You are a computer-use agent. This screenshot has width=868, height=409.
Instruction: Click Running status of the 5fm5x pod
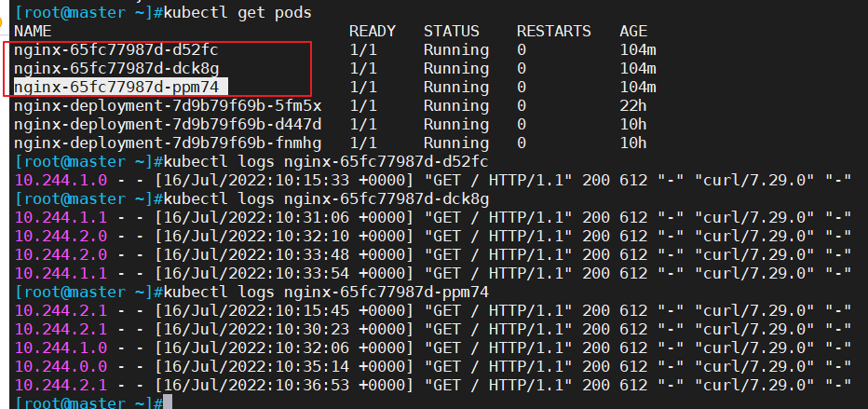tap(456, 105)
